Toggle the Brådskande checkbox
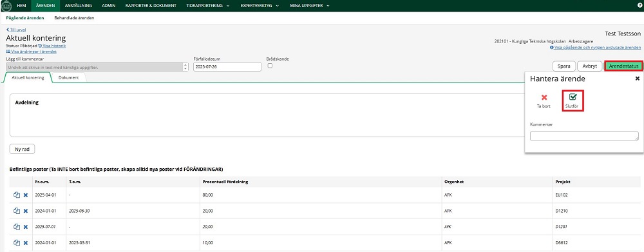Screen dimensions: 644x252 (x=270, y=65)
